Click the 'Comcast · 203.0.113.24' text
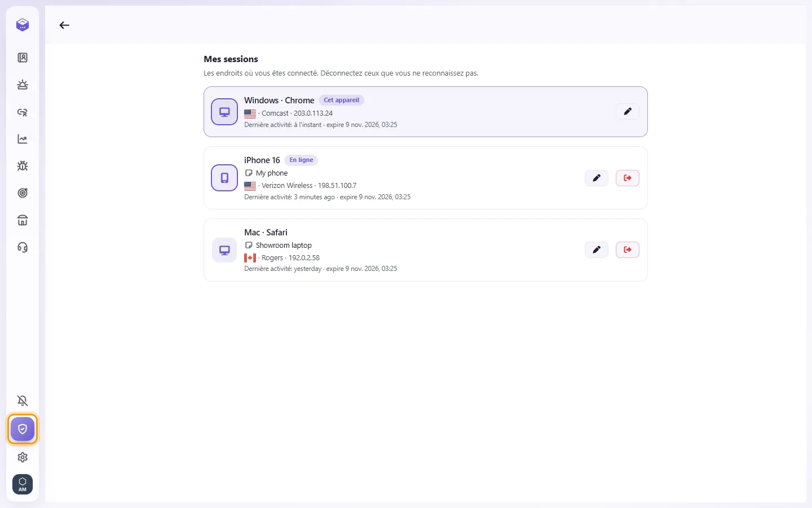 click(x=297, y=113)
